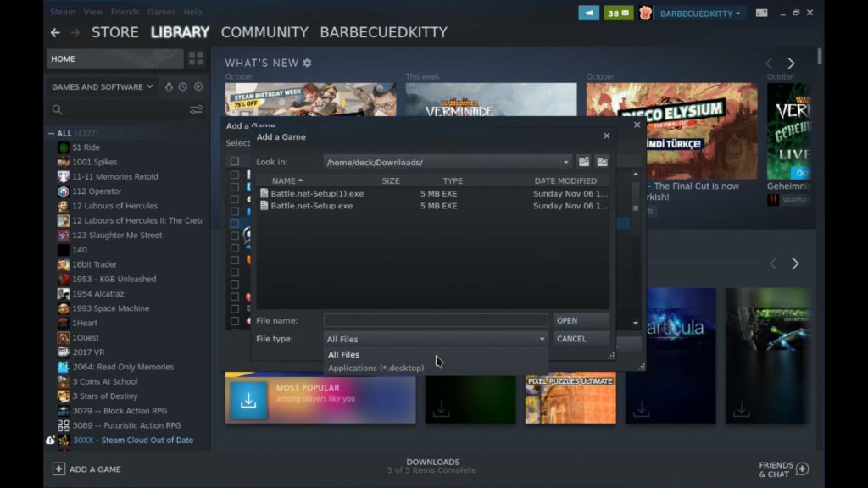
Task: Advance the lower shelf right arrow
Action: pos(795,264)
